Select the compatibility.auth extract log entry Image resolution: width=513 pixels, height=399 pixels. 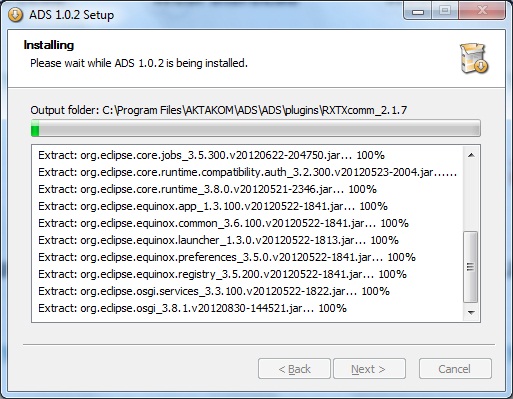(247, 172)
